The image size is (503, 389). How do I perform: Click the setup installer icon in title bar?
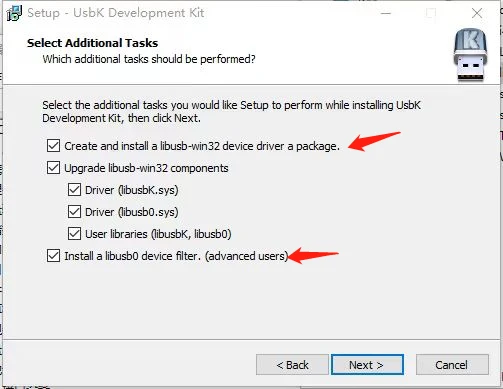point(14,13)
